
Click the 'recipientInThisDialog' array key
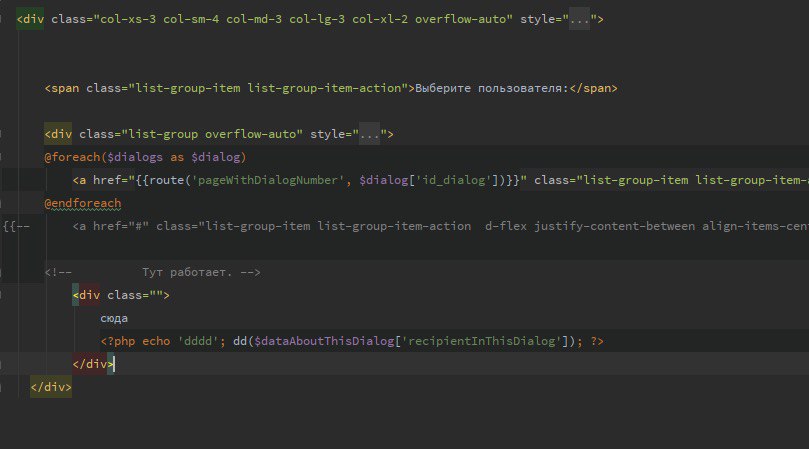[x=481, y=341]
